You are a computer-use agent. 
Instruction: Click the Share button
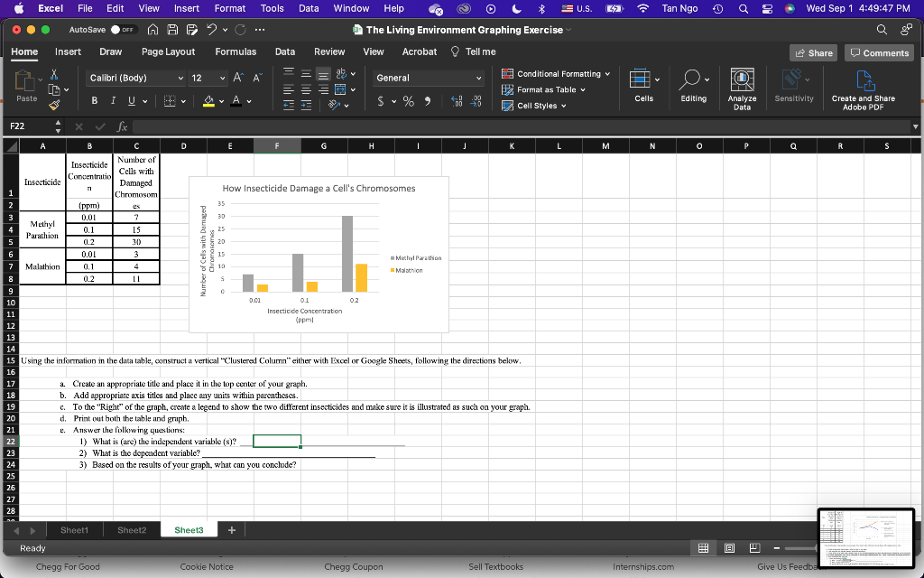click(x=813, y=51)
